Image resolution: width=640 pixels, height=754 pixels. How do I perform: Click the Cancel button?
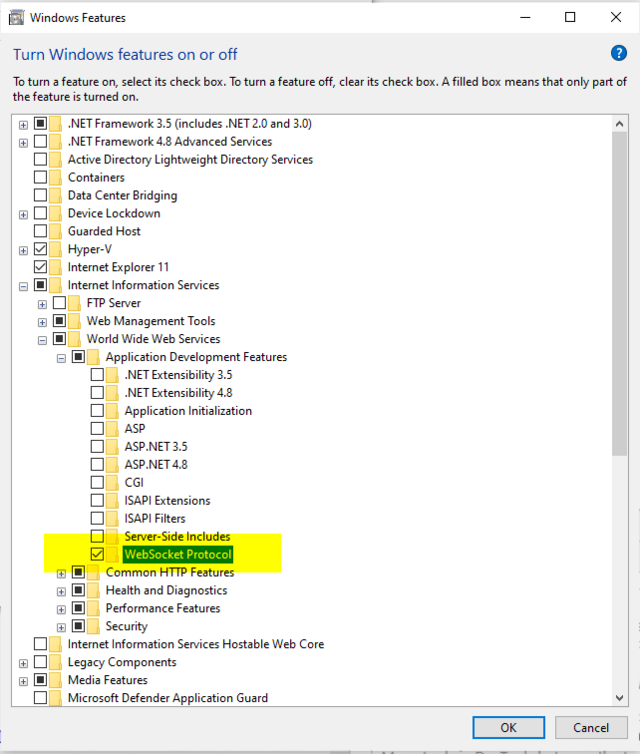click(x=591, y=728)
